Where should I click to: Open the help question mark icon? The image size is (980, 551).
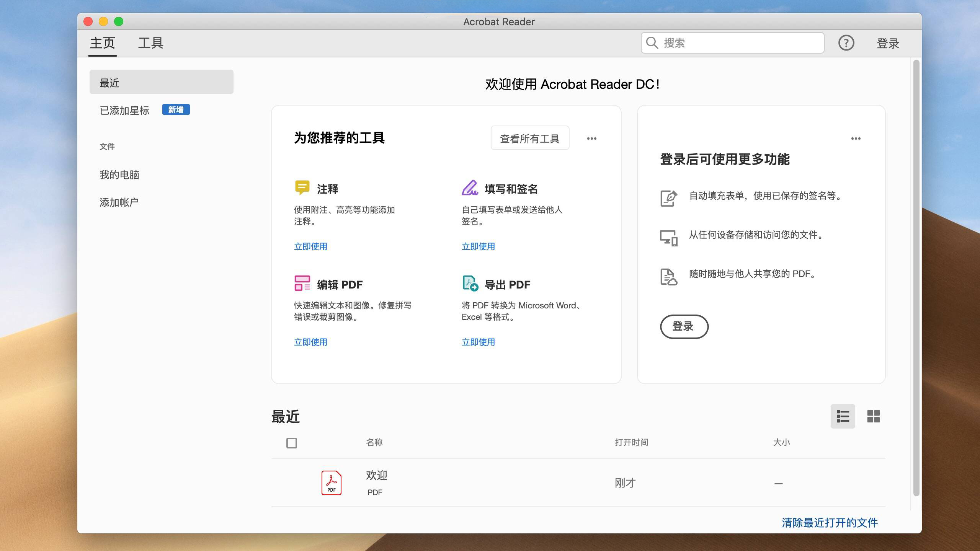click(x=846, y=43)
